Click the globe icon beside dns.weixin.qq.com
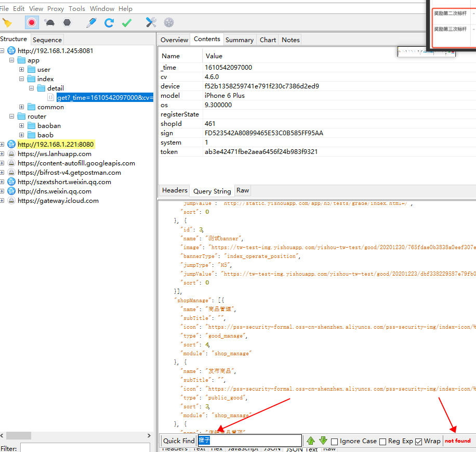Screen dimensions: 476x452 click(x=11, y=191)
